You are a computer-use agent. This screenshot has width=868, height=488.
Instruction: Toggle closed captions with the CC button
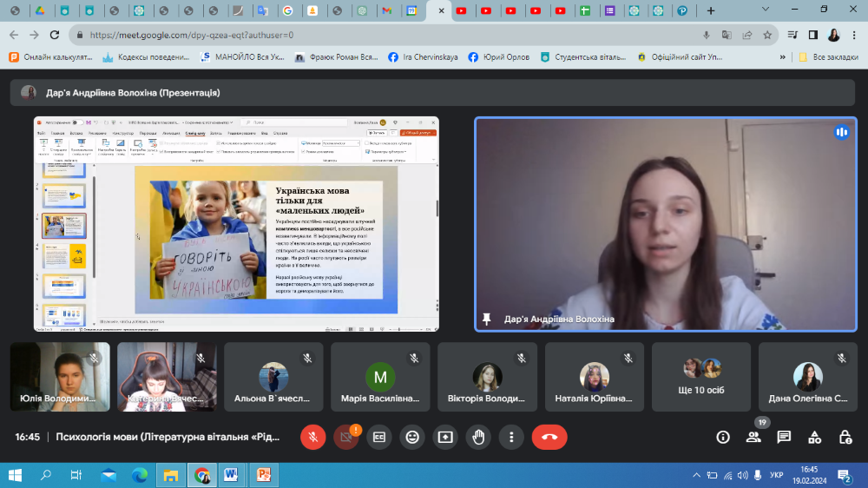379,437
